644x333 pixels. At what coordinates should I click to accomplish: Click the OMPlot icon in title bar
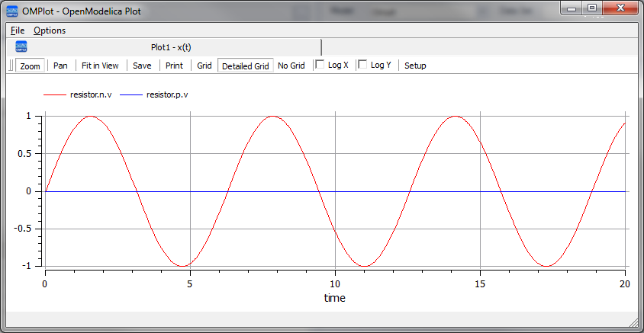(x=14, y=11)
